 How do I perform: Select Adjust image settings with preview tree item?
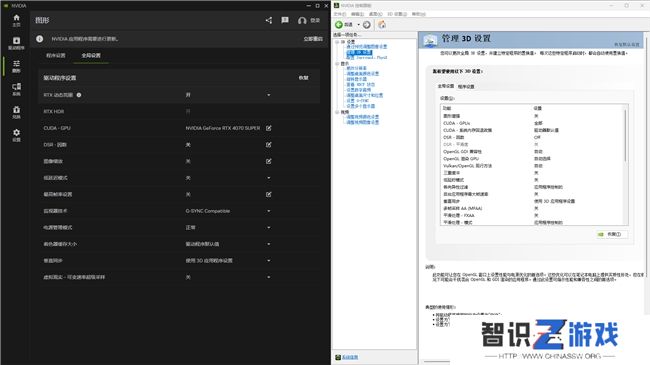[366, 47]
